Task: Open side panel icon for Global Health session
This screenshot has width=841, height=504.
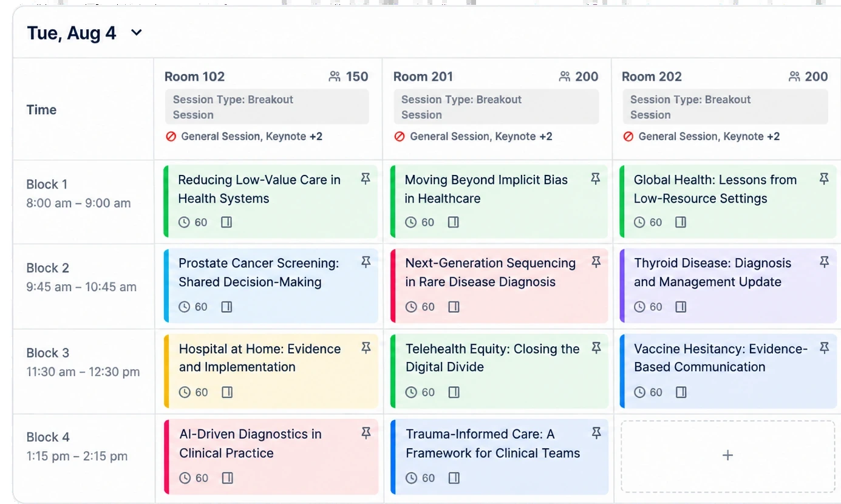Action: pyautogui.click(x=681, y=222)
